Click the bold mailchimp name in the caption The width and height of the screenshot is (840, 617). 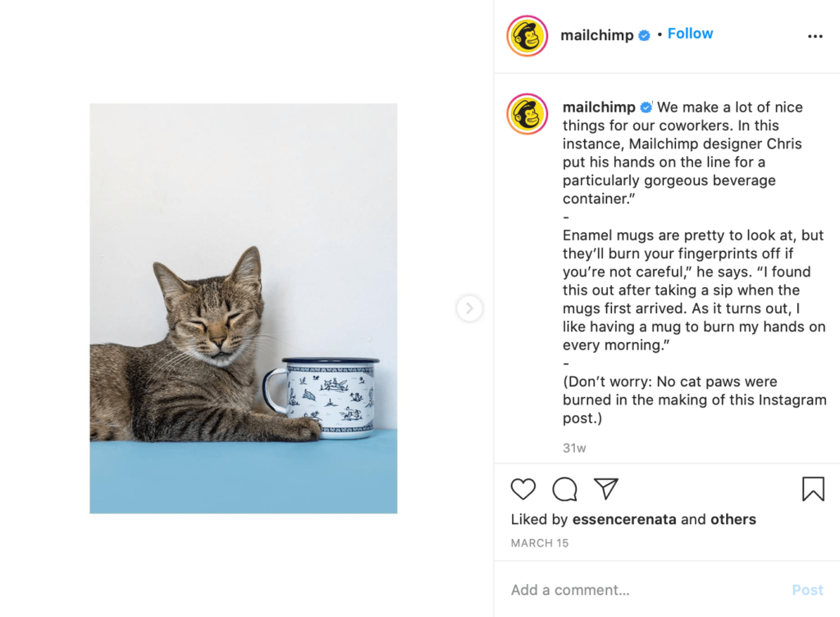(x=598, y=107)
